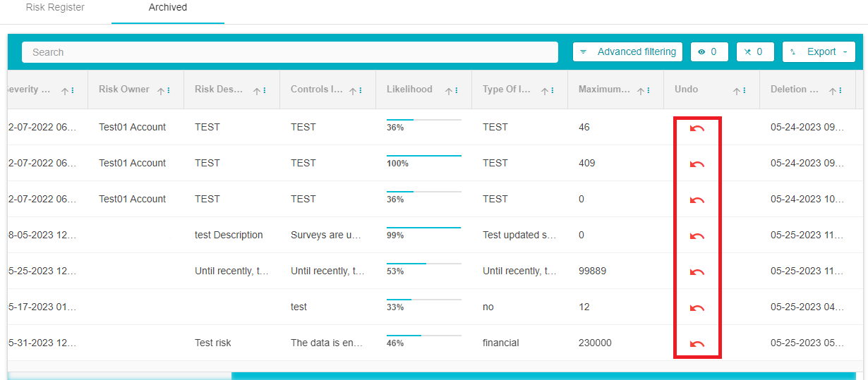This screenshot has width=868, height=380.
Task: Open column menu for Undo header
Action: 745,91
